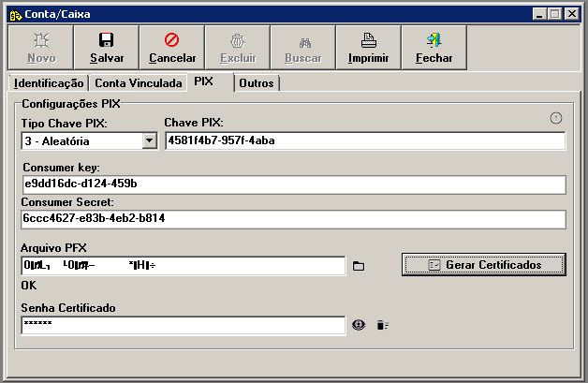Open the Tipo Chave PIX dropdown

click(149, 141)
